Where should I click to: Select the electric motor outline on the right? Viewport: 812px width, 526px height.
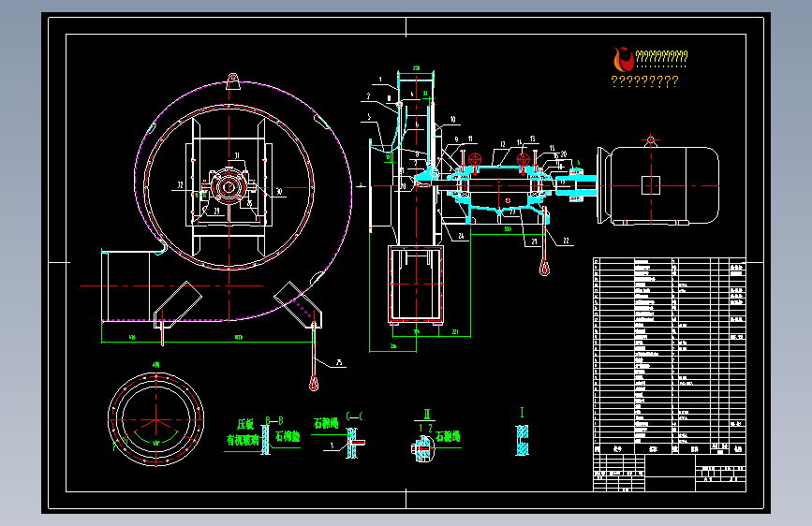658,185
